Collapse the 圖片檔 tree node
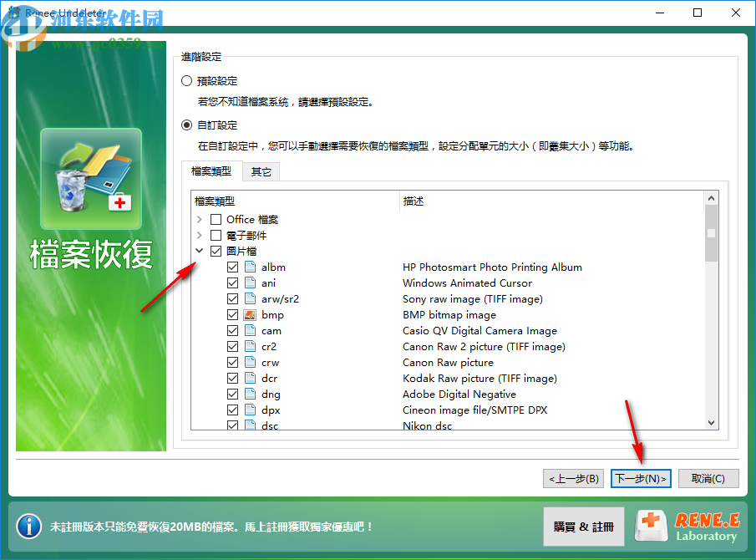 [x=200, y=251]
